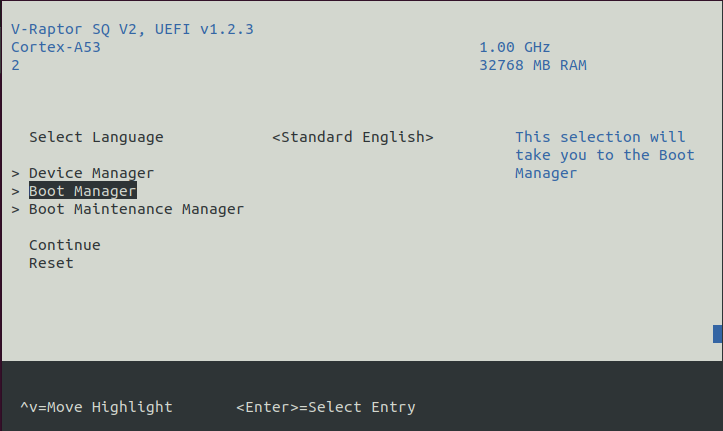Choose the Reset option

[x=51, y=263]
